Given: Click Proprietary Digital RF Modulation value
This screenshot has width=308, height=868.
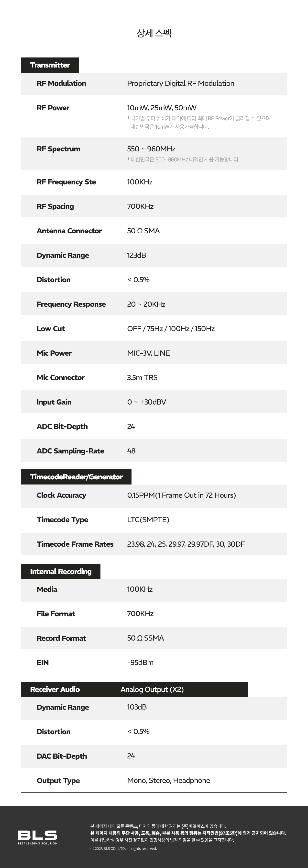Looking at the screenshot, I should (181, 84).
